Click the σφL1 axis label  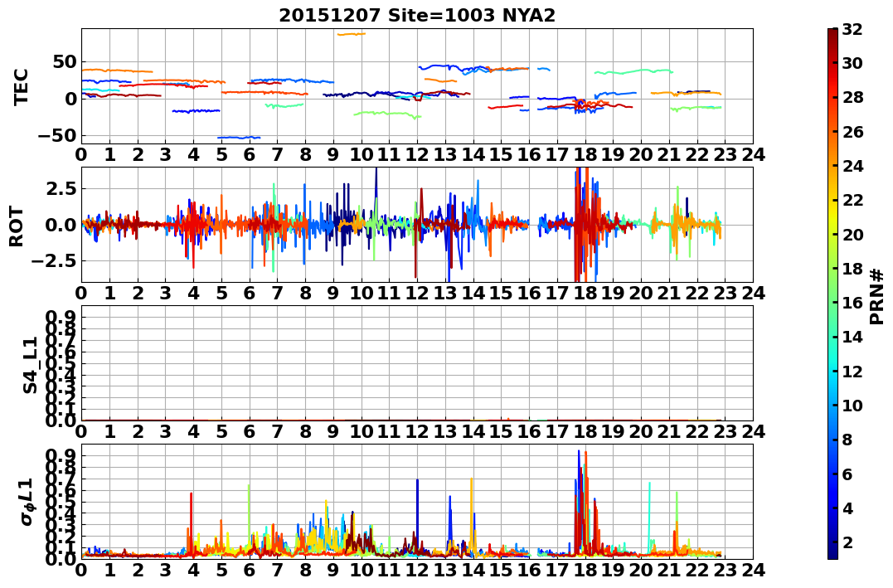(27, 502)
